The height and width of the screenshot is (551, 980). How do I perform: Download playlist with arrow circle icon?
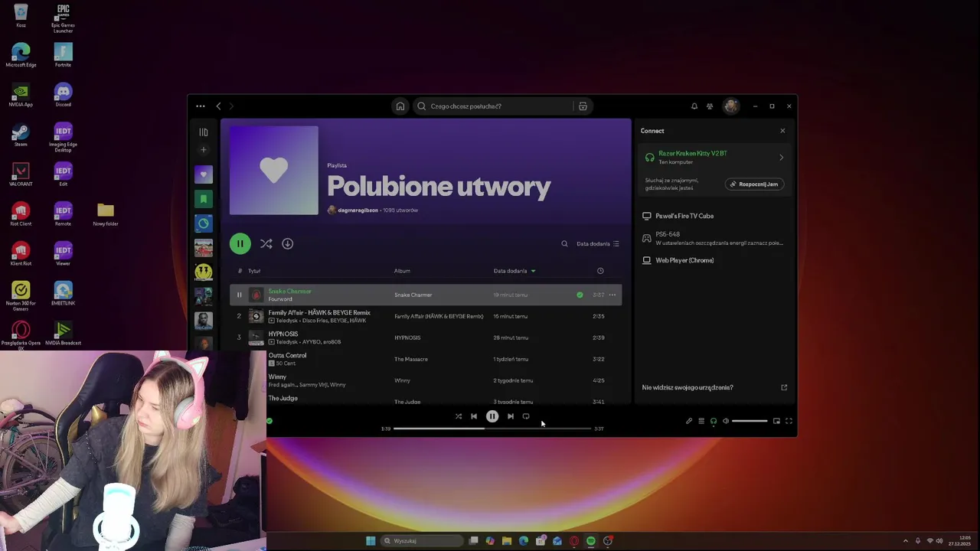click(287, 243)
